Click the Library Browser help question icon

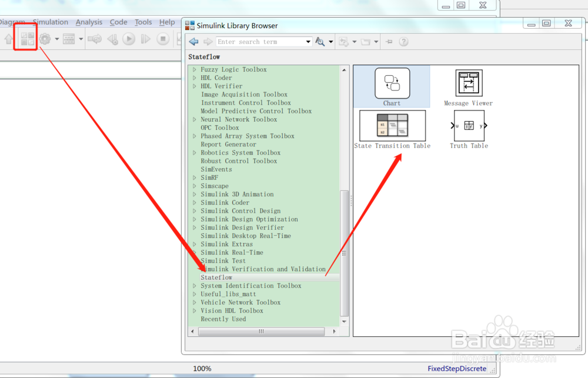pyautogui.click(x=403, y=42)
